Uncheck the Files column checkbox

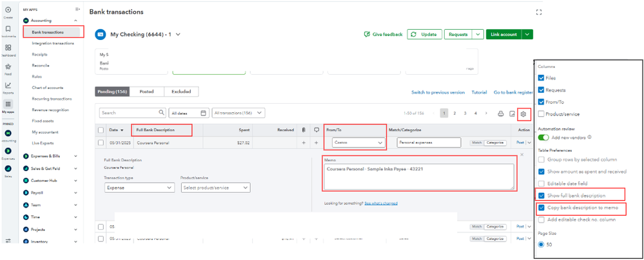pyautogui.click(x=541, y=77)
